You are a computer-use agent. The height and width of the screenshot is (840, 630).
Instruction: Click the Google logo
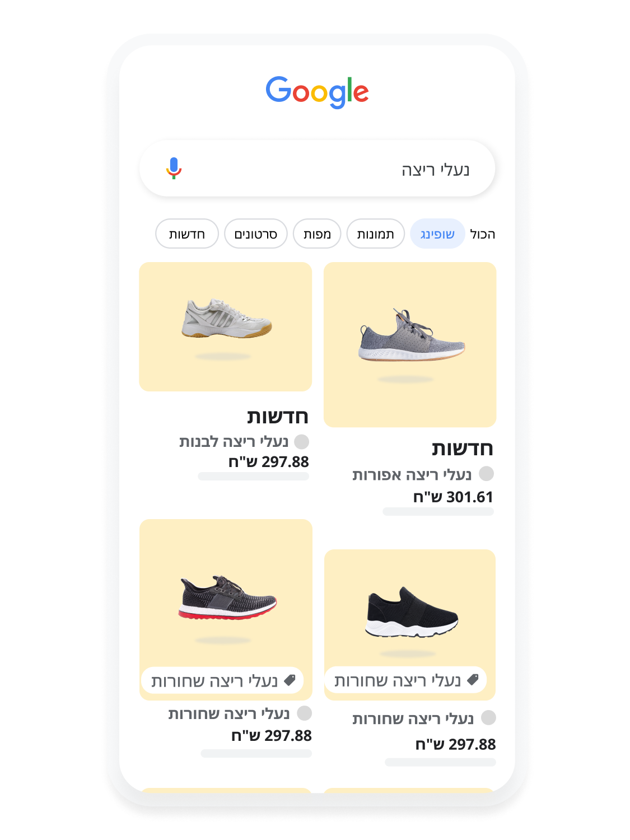point(317,92)
